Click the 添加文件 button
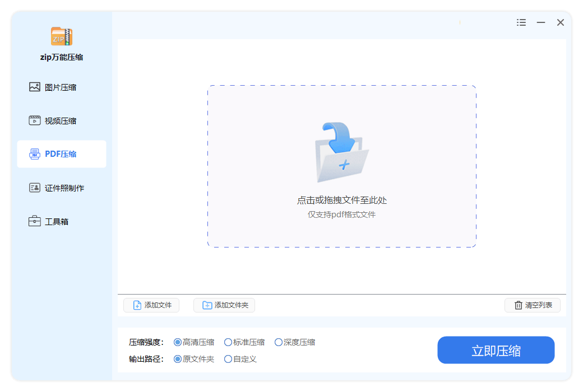 [151, 305]
